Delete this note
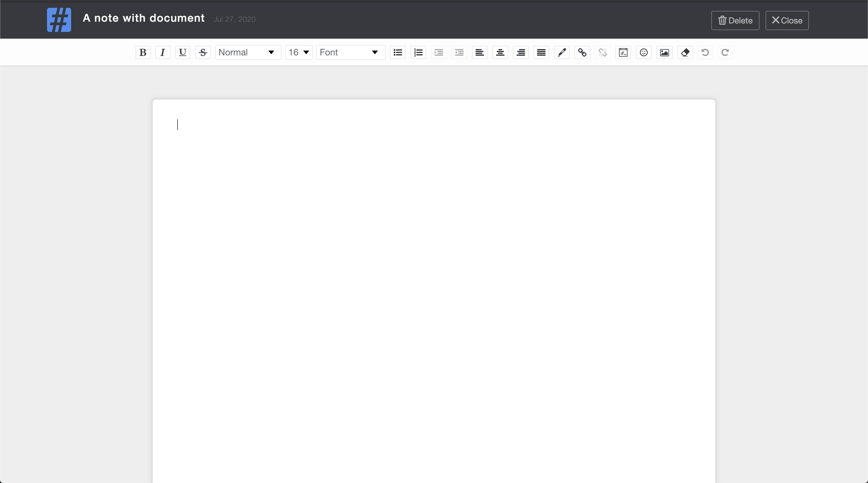Viewport: 868px width, 483px height. (x=735, y=20)
